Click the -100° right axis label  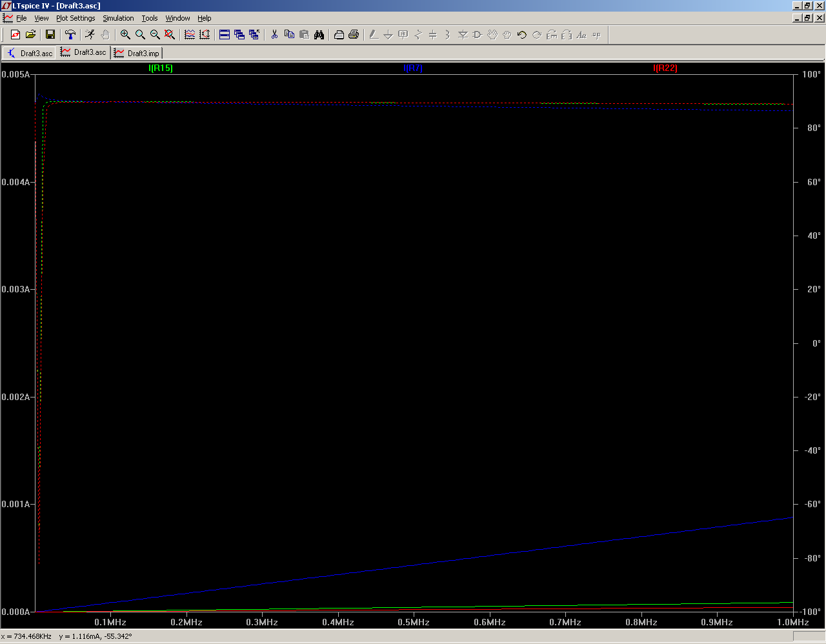pos(809,612)
